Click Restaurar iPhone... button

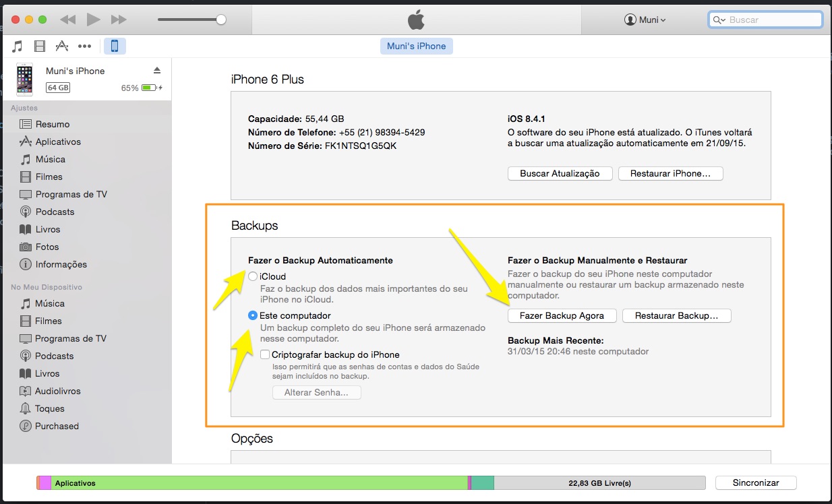pos(670,173)
